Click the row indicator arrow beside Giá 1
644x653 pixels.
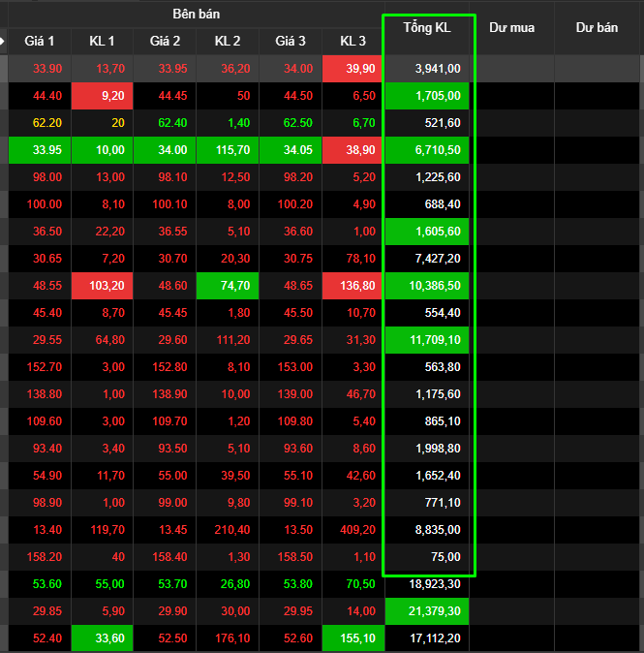pyautogui.click(x=3, y=42)
